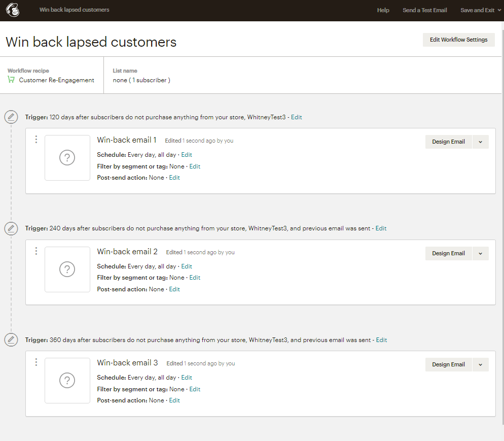Expand dropdown arrow next to Design Email for email 1

point(481,142)
